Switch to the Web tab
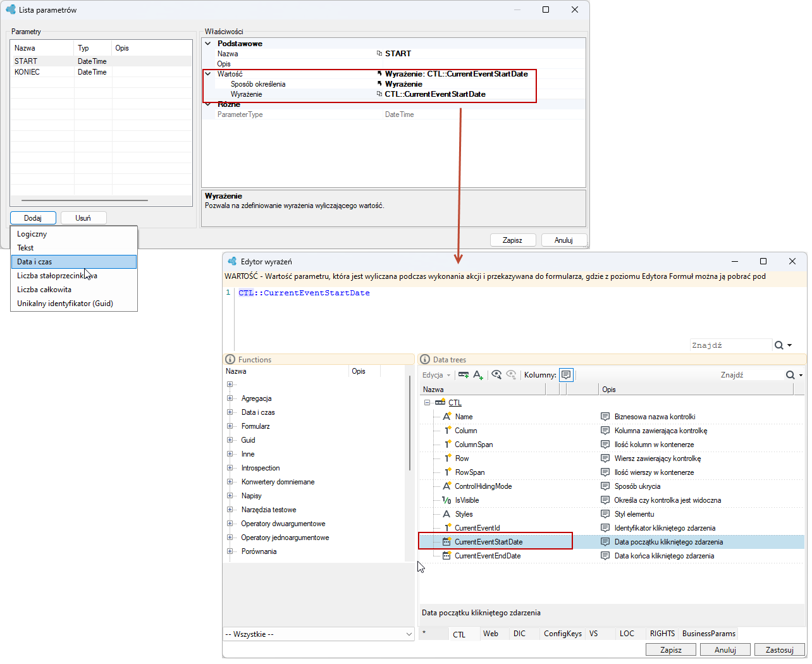Screen dimensions: 812x664 491,634
